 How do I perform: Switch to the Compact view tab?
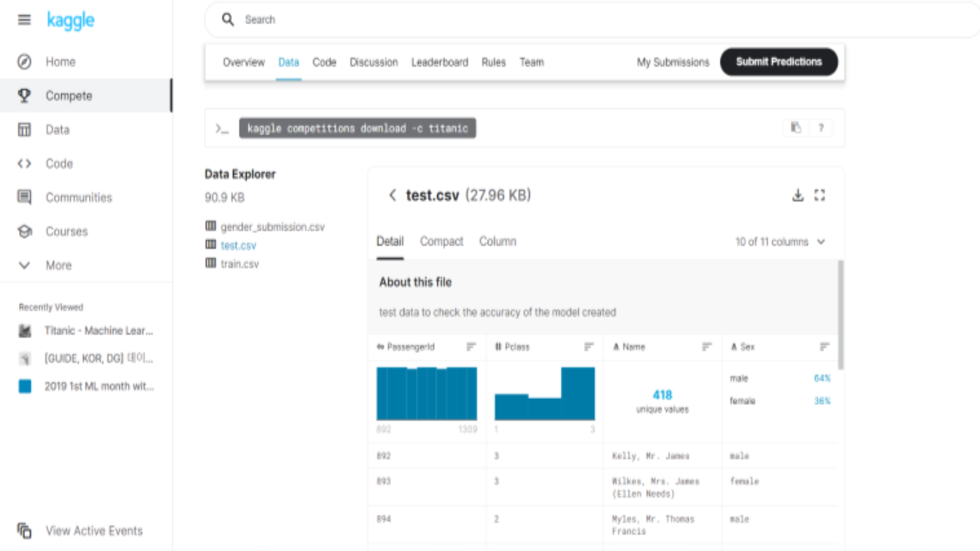441,241
